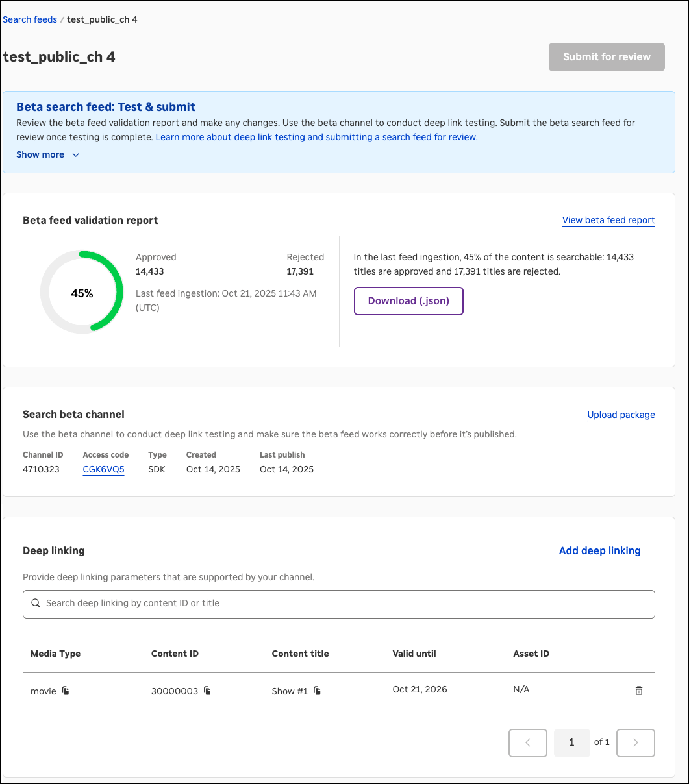The width and height of the screenshot is (689, 784).
Task: Expand the Show more section
Action: tap(40, 154)
